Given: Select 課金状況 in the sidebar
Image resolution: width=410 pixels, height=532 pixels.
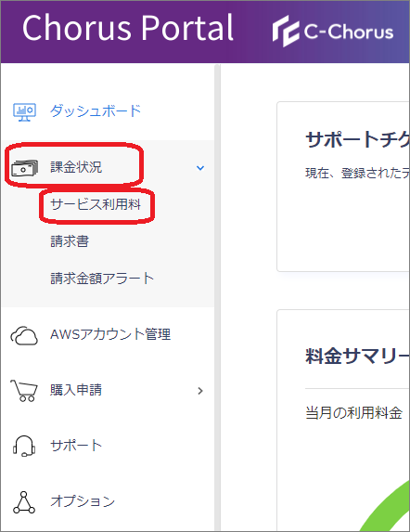Looking at the screenshot, I should coord(76,167).
